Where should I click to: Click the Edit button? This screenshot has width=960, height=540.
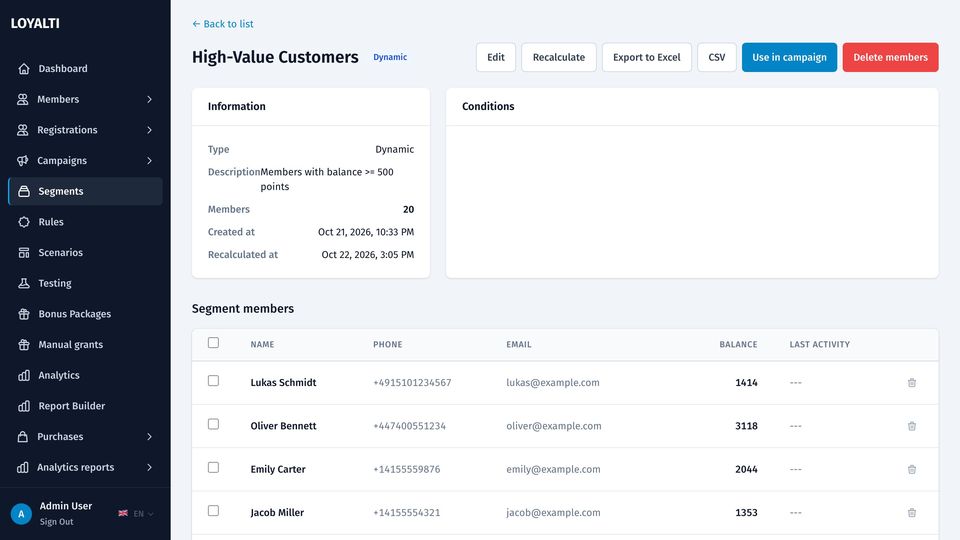496,57
